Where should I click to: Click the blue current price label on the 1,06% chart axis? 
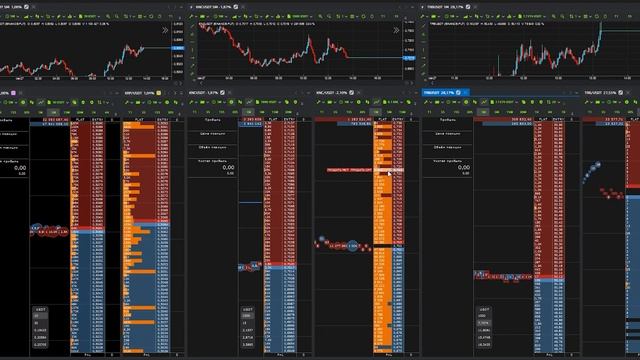click(178, 48)
